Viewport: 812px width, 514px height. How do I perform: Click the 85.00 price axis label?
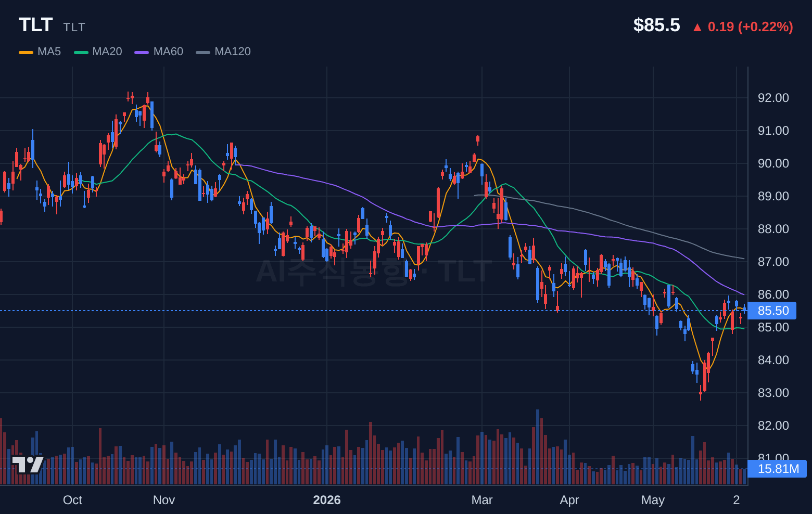coord(773,327)
